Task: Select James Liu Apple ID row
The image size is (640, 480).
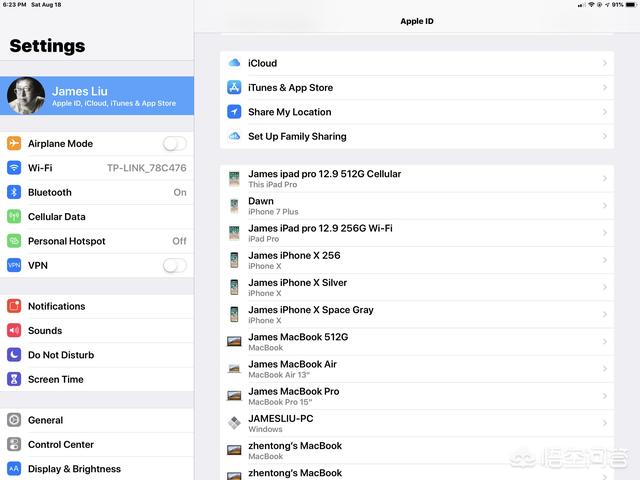Action: click(x=97, y=96)
